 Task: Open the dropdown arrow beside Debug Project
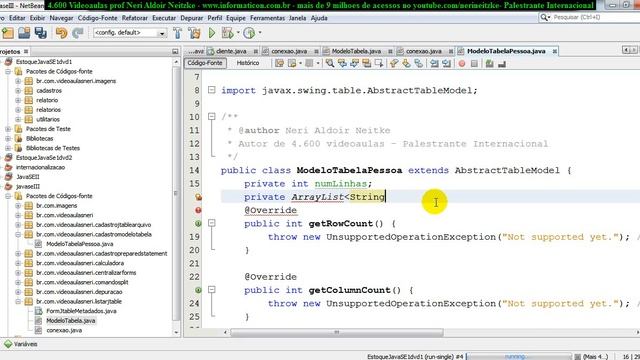click(x=238, y=33)
